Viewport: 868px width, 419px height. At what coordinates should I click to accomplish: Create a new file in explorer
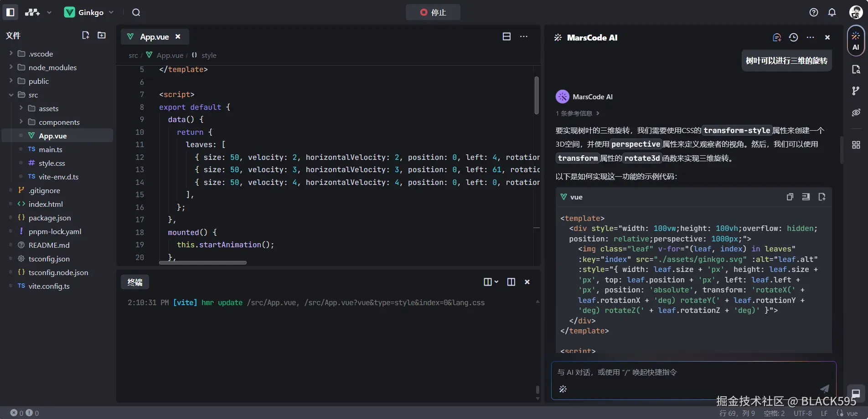coord(86,35)
